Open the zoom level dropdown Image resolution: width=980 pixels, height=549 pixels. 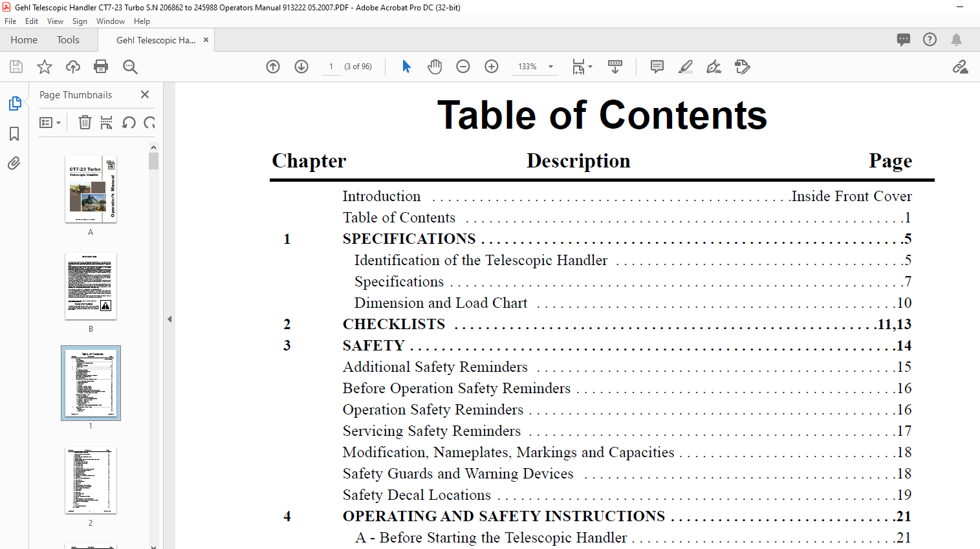pyautogui.click(x=551, y=67)
